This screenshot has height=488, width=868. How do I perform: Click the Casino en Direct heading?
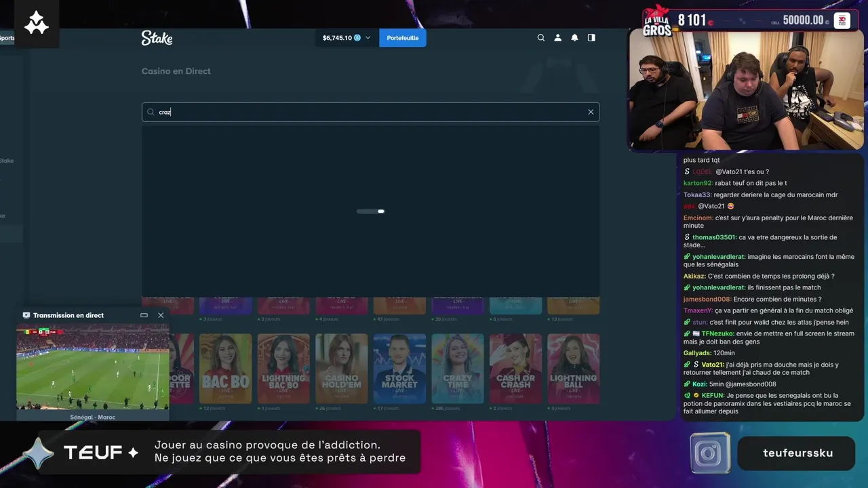(176, 71)
